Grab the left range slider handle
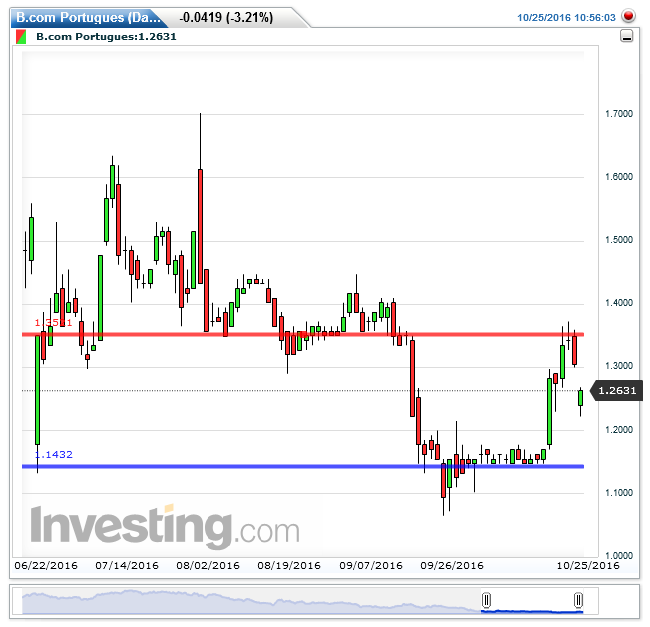The width and height of the screenshot is (650, 627). [486, 600]
